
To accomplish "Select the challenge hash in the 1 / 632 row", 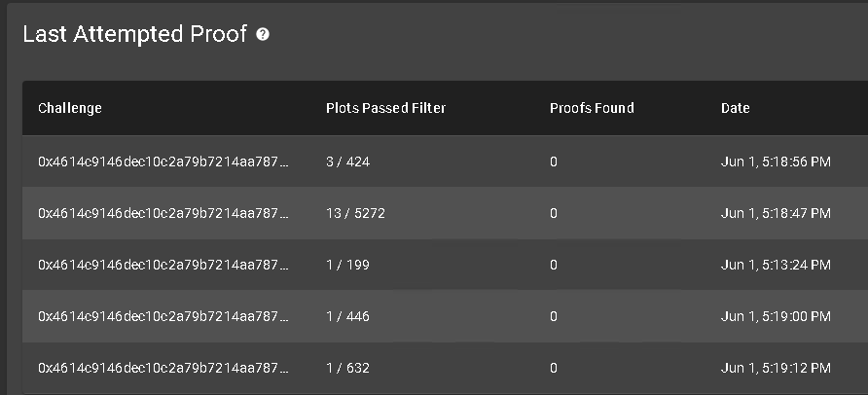I will pos(163,368).
